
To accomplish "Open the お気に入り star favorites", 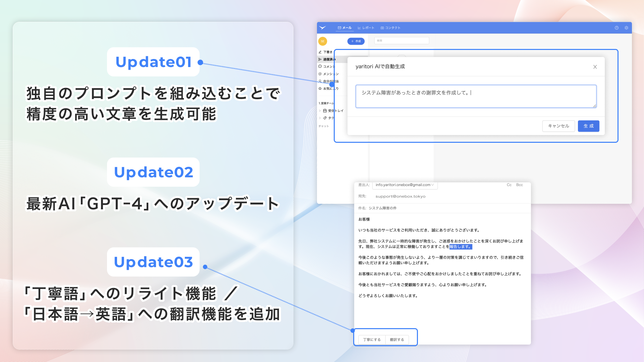I will (320, 88).
